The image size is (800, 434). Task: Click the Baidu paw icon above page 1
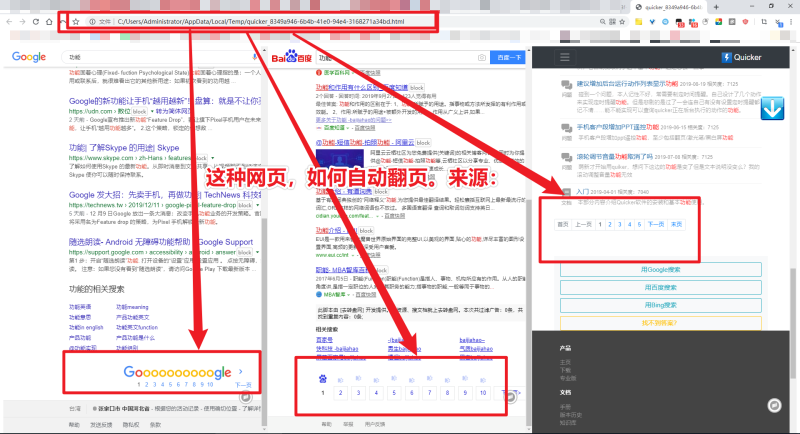(322, 379)
